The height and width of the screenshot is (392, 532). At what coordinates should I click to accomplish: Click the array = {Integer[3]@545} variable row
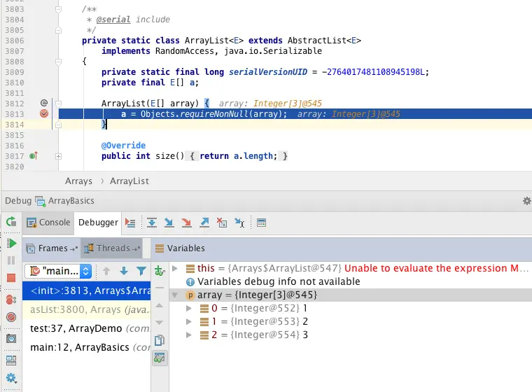[351, 295]
